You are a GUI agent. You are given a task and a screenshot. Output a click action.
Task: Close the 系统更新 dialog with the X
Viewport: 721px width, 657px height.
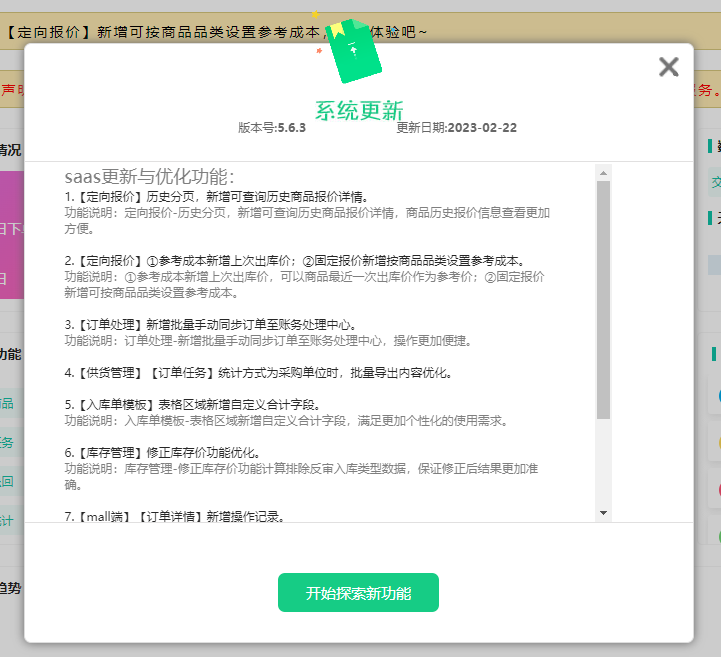pyautogui.click(x=669, y=67)
